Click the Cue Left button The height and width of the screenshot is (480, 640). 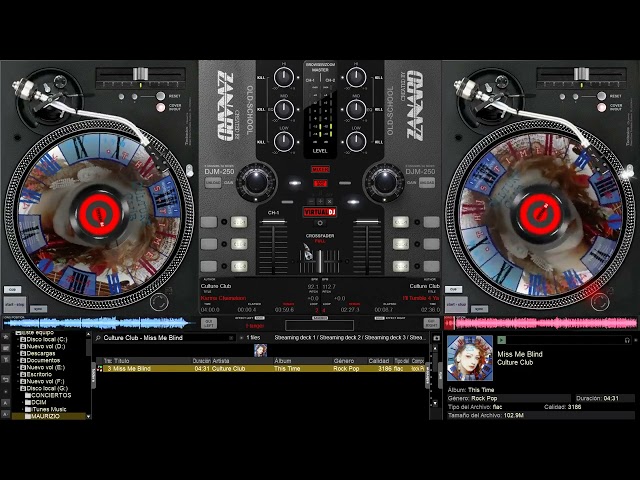coord(209,323)
